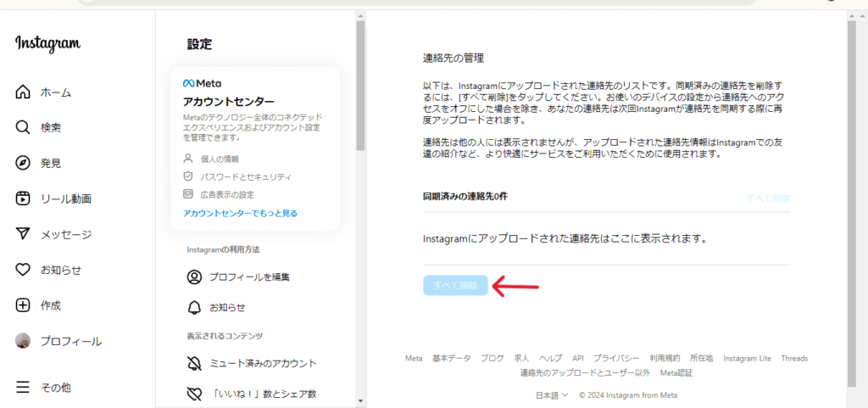Click 広告表示の設定 text

(227, 195)
